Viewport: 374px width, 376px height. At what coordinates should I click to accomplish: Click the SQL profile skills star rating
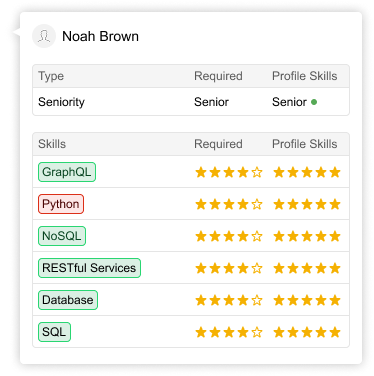(x=307, y=332)
